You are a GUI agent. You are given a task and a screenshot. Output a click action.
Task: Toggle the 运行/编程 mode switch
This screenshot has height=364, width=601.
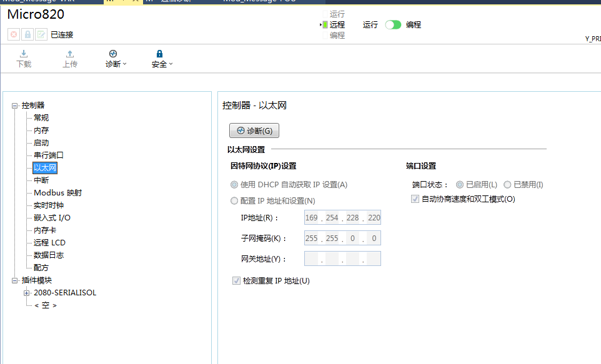coord(393,24)
